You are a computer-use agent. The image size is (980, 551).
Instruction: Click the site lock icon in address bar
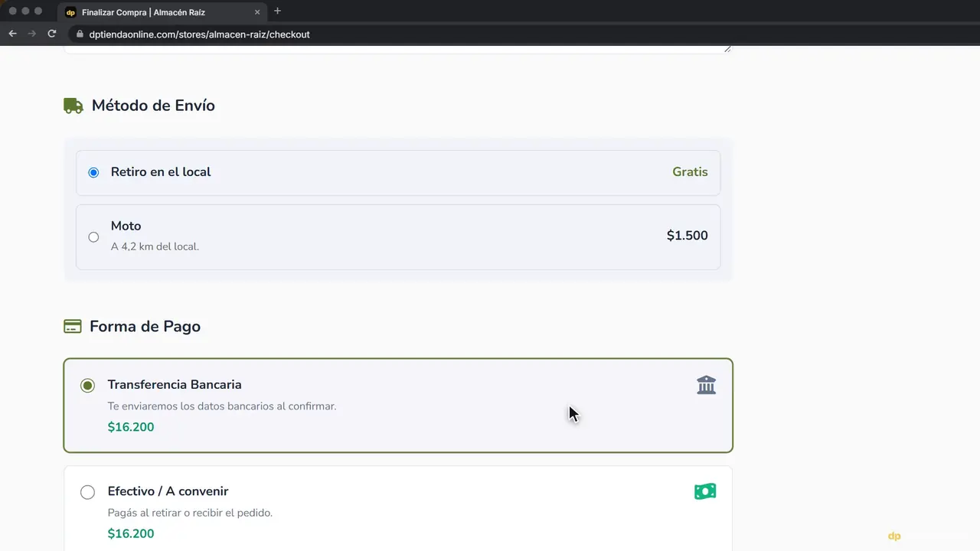(x=80, y=34)
